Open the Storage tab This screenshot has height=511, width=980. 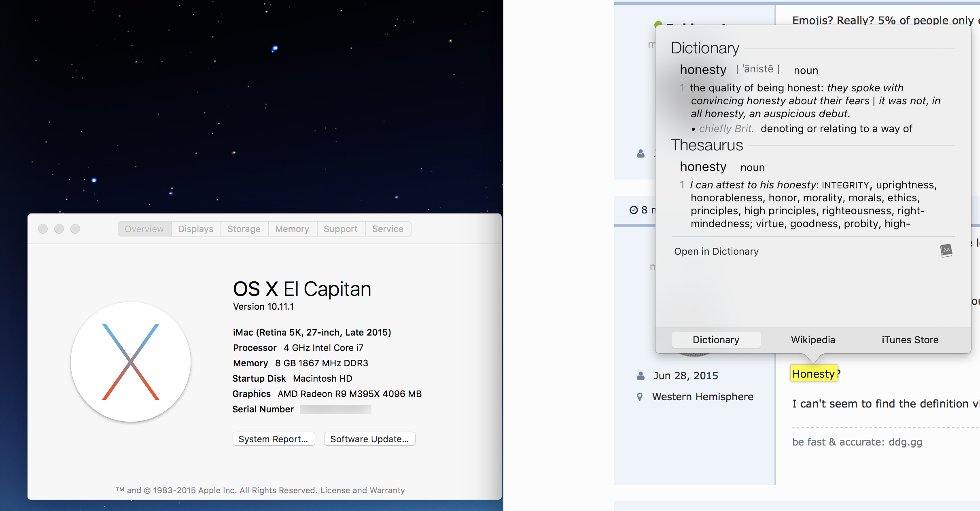[x=244, y=229]
